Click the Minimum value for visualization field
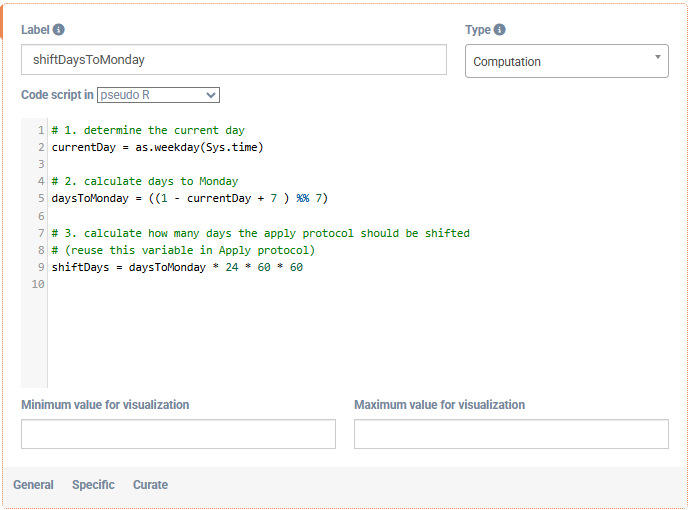This screenshot has height=510, width=689. pos(178,434)
